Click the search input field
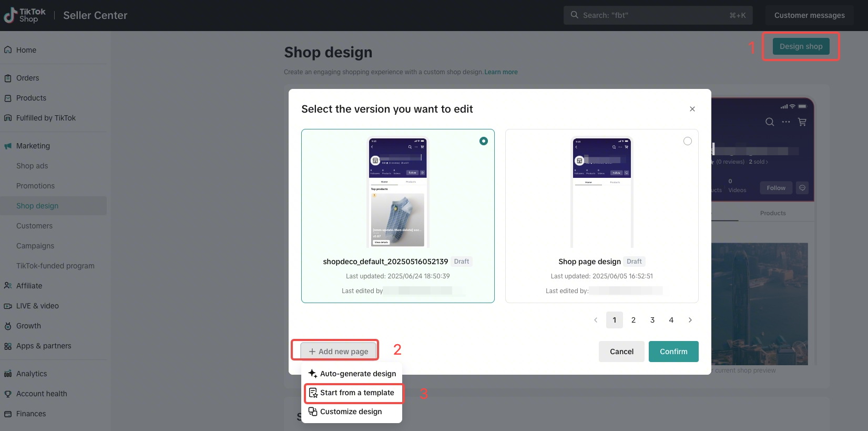 [x=658, y=15]
